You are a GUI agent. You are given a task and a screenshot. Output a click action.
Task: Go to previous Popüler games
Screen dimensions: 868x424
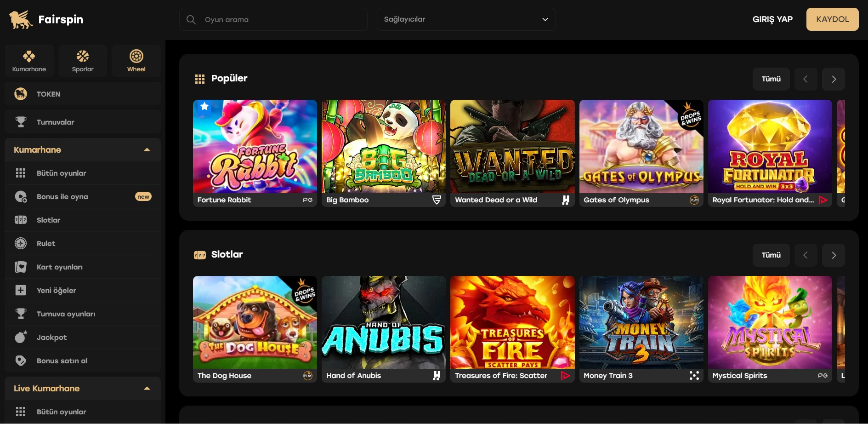point(806,79)
